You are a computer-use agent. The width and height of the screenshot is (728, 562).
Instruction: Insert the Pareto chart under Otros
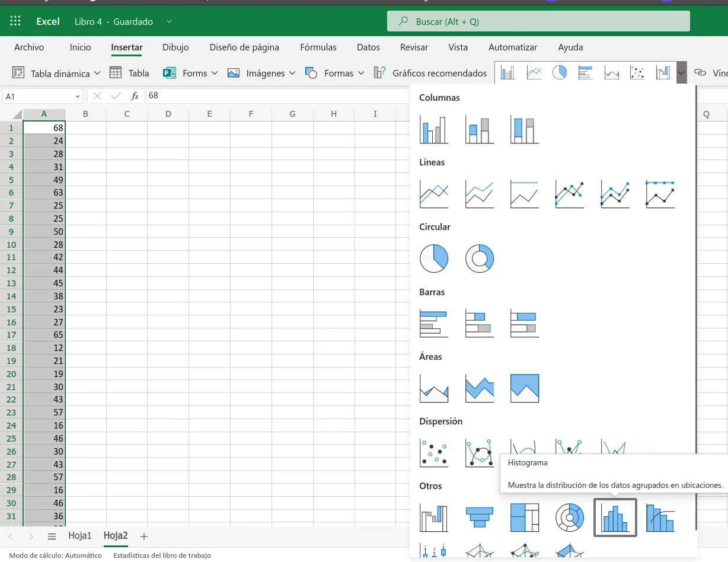click(660, 518)
